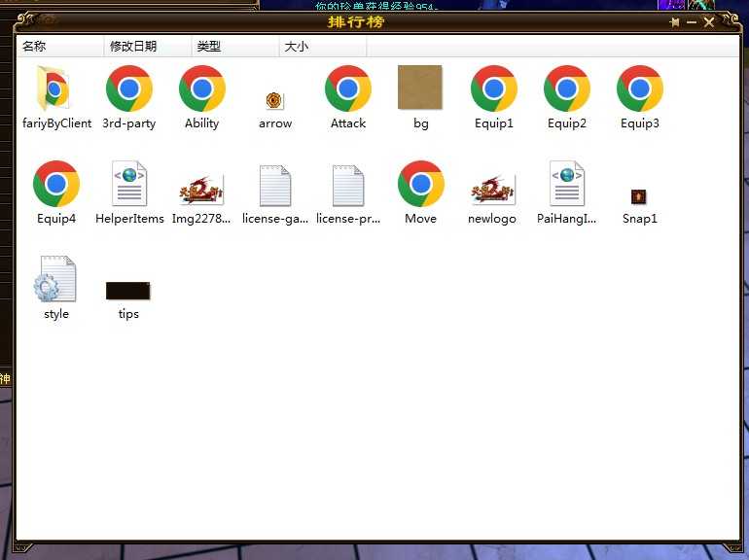Select the PaiHangI... HTML document icon

tap(567, 184)
